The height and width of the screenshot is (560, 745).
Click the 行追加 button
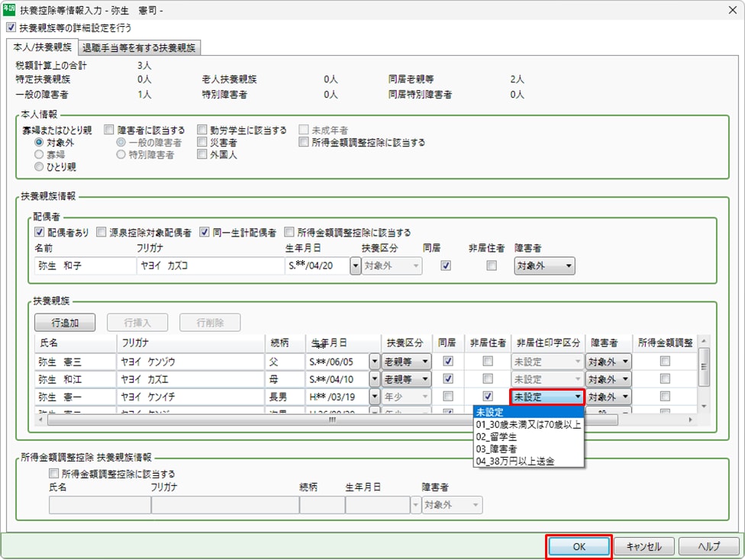pos(65,322)
